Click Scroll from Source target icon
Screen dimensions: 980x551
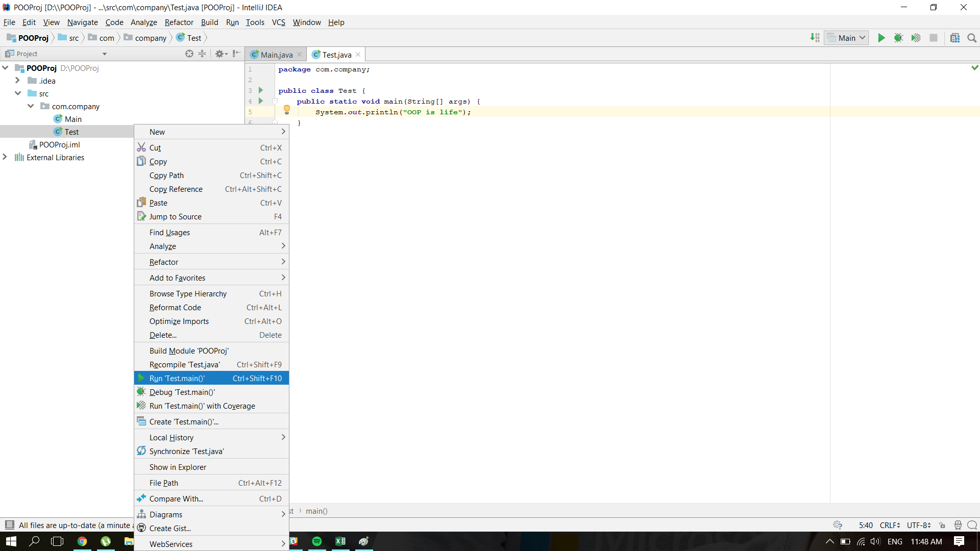pos(189,54)
